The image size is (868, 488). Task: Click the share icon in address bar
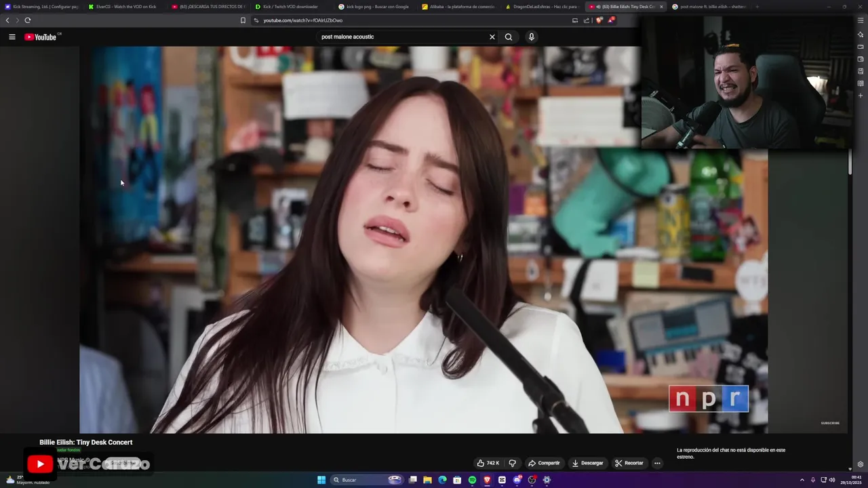click(587, 20)
